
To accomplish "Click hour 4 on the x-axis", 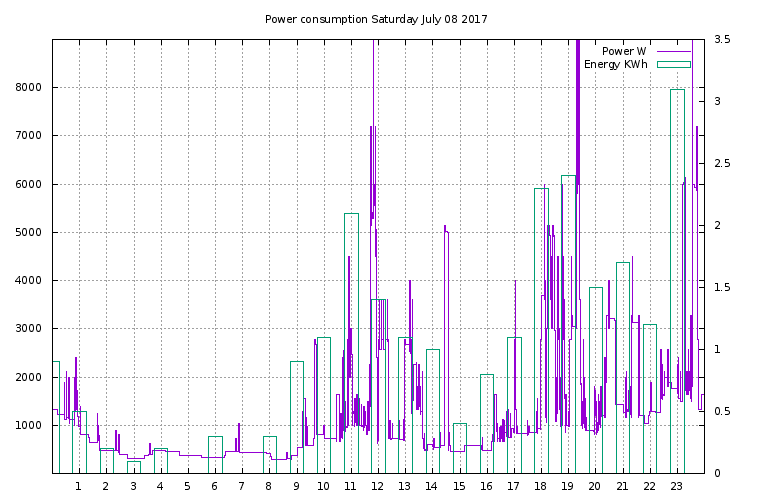I will pos(160,487).
